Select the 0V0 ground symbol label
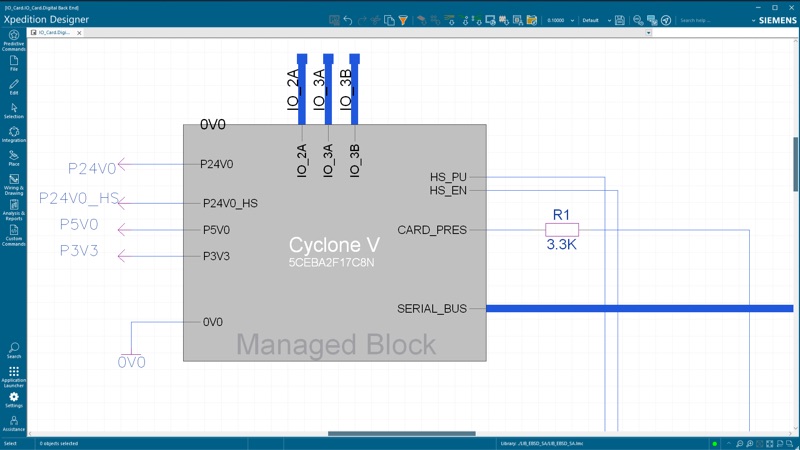 [132, 362]
